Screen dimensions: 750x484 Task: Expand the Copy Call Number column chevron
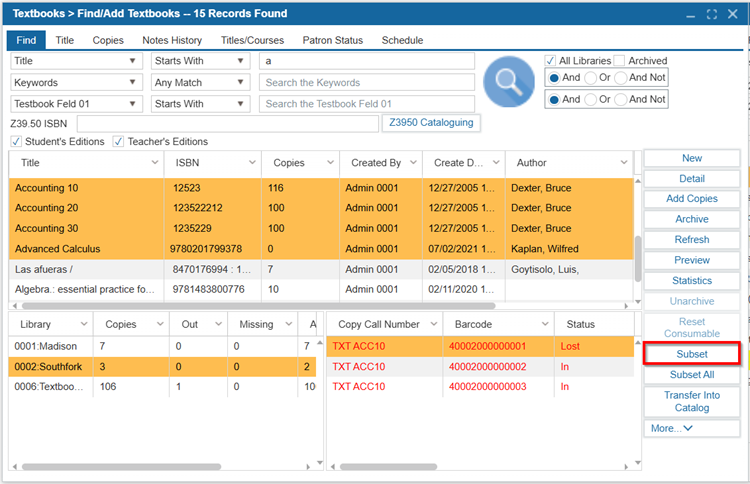[434, 324]
